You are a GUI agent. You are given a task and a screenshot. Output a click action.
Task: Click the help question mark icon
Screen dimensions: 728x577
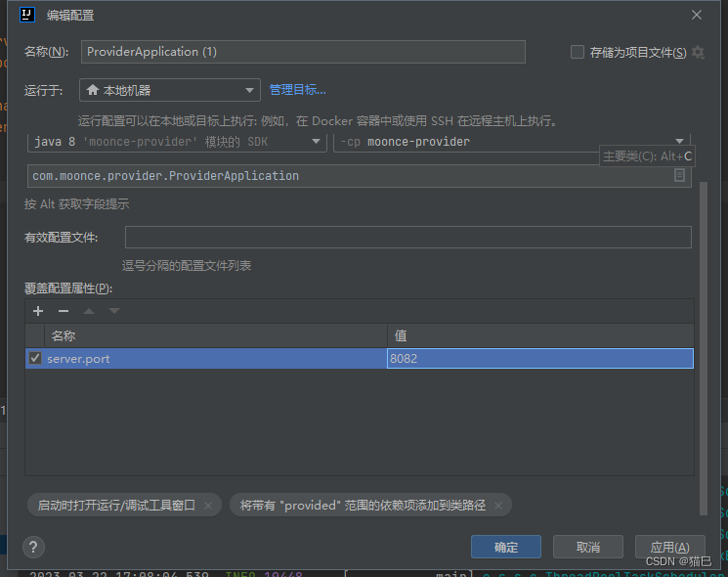point(33,548)
